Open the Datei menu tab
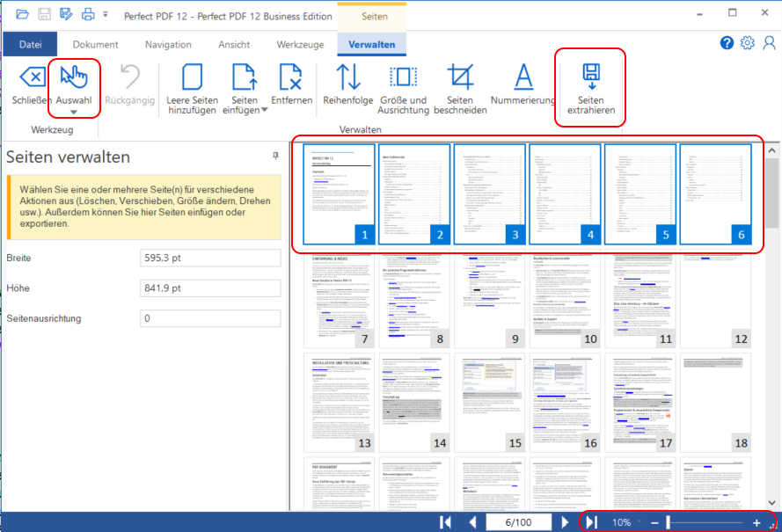Screen dimensions: 782x532 (31, 44)
